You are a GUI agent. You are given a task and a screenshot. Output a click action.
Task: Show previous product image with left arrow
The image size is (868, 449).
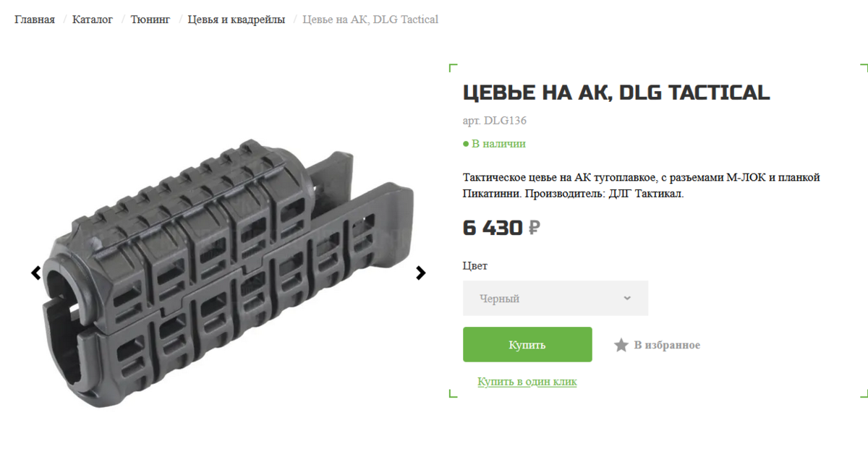click(35, 273)
